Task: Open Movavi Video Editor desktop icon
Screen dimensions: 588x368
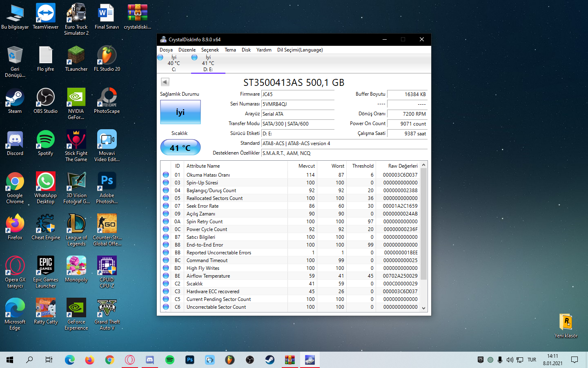Action: pyautogui.click(x=107, y=146)
